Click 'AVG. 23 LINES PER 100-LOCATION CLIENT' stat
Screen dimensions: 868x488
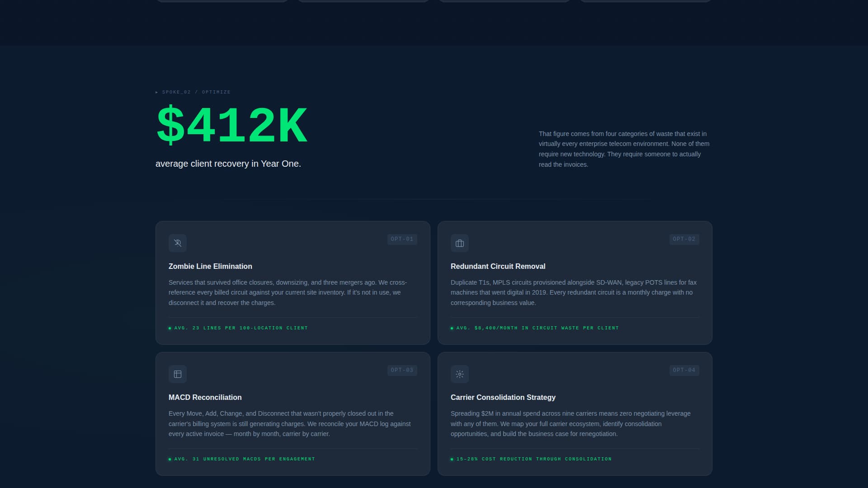238,328
